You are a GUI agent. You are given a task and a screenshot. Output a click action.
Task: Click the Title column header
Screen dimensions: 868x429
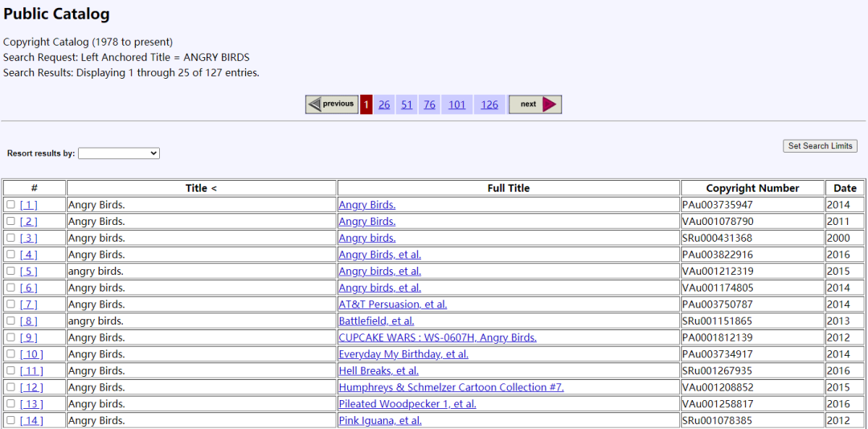click(202, 188)
